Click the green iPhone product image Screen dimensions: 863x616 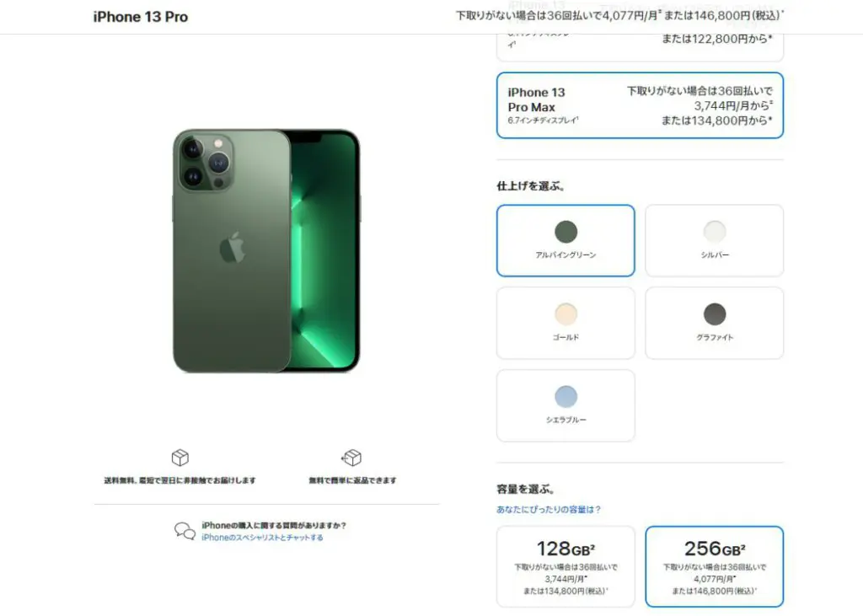[x=266, y=251]
